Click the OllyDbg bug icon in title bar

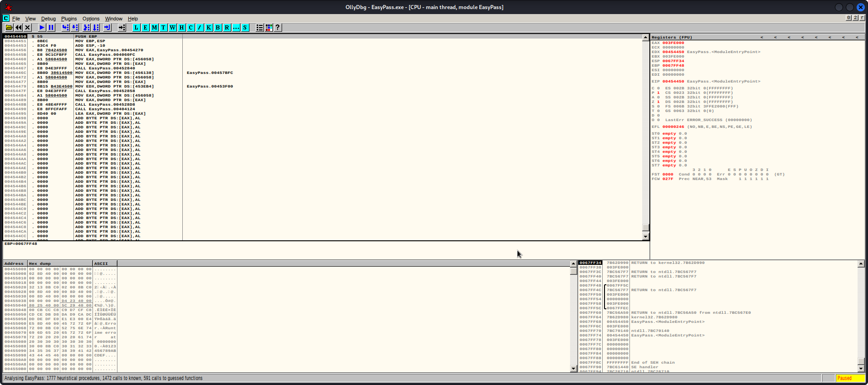point(8,7)
